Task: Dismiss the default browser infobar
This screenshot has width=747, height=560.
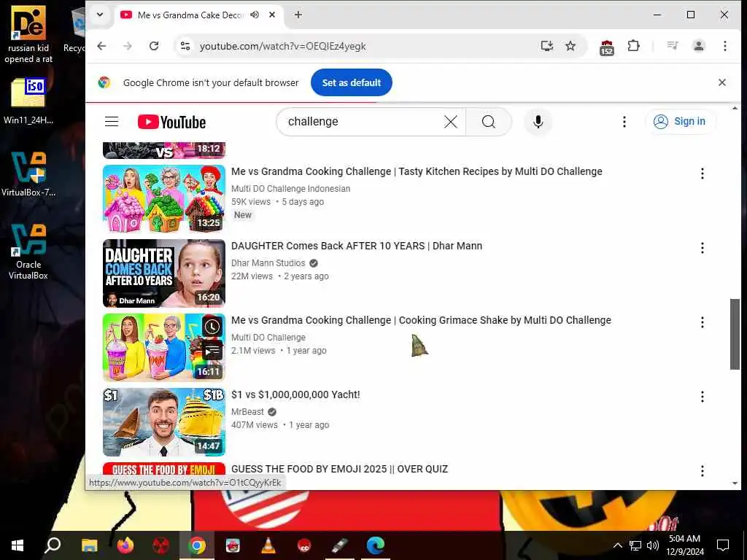Action: tap(721, 82)
